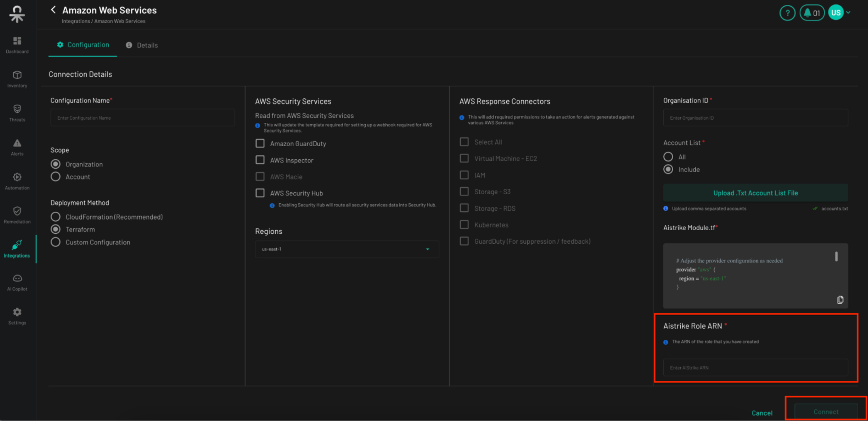The width and height of the screenshot is (868, 421).
Task: Click the Connection Details heading
Action: (80, 74)
